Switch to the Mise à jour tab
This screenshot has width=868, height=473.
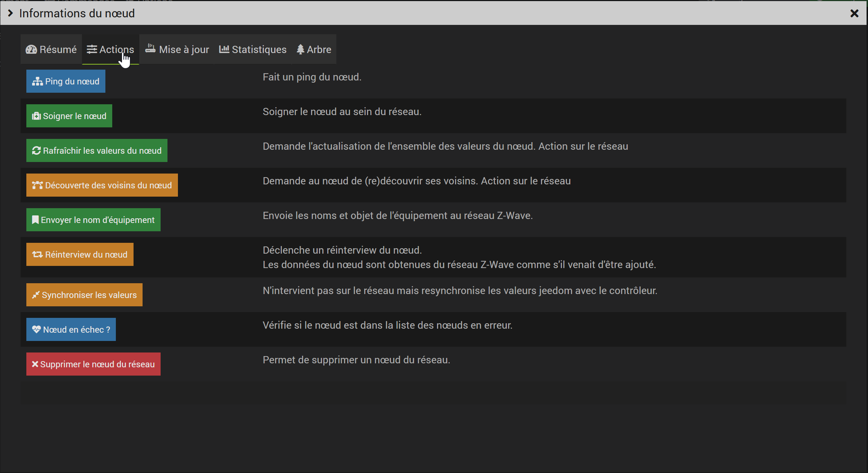pos(177,49)
